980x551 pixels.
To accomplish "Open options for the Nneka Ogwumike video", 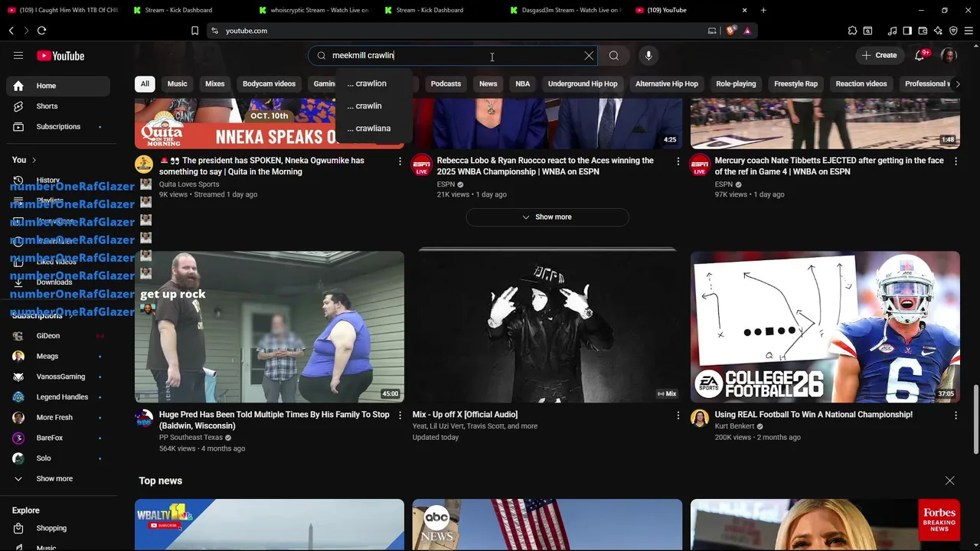I will click(x=400, y=161).
